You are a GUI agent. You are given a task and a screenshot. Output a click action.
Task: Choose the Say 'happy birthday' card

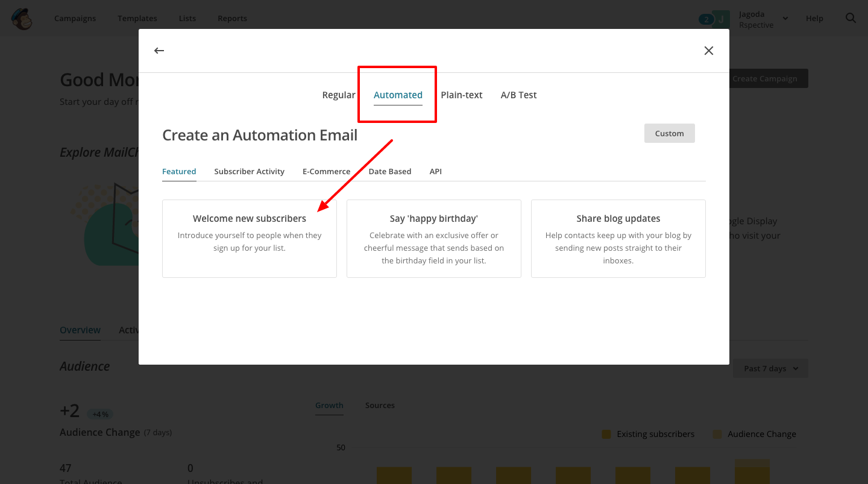pyautogui.click(x=434, y=239)
